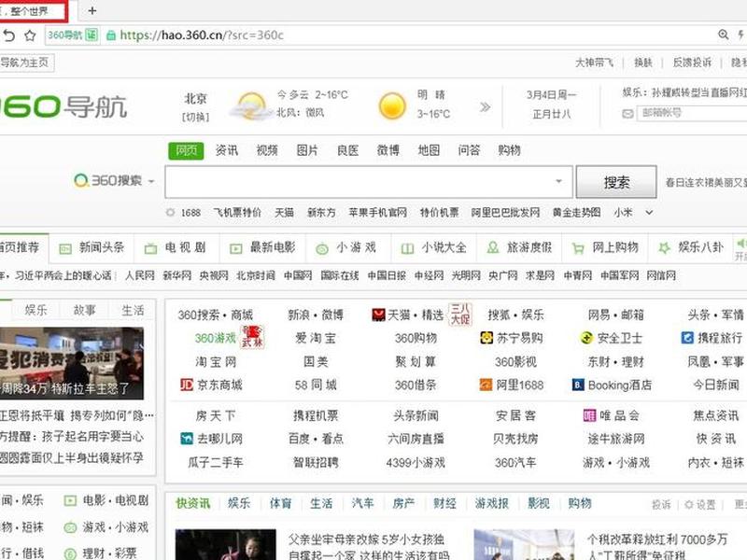Expand the hot keywords chevron after 小米

[x=649, y=213]
